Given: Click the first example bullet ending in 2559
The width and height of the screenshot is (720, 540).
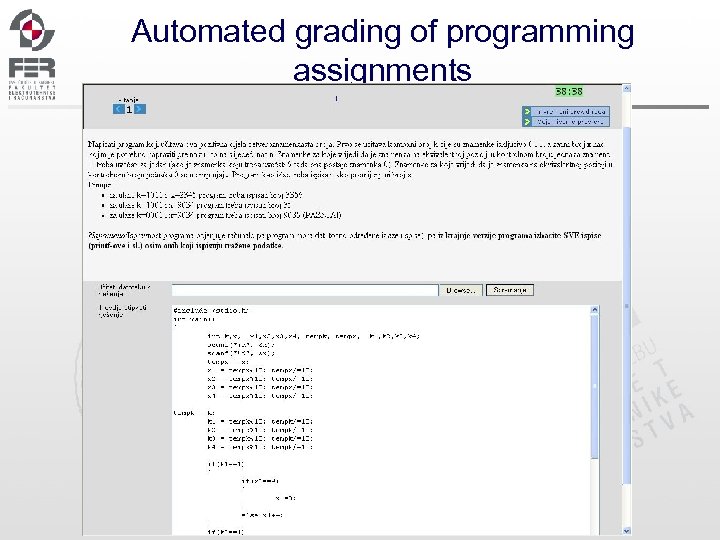Looking at the screenshot, I should click(x=206, y=195).
